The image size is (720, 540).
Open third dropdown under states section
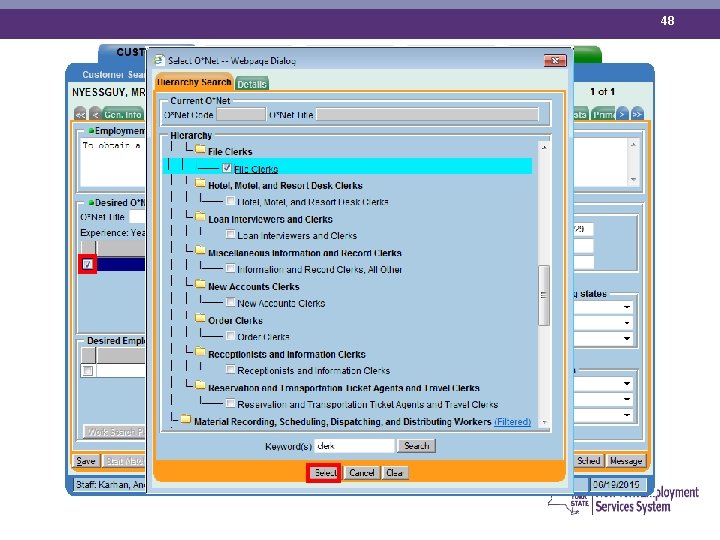click(x=626, y=338)
